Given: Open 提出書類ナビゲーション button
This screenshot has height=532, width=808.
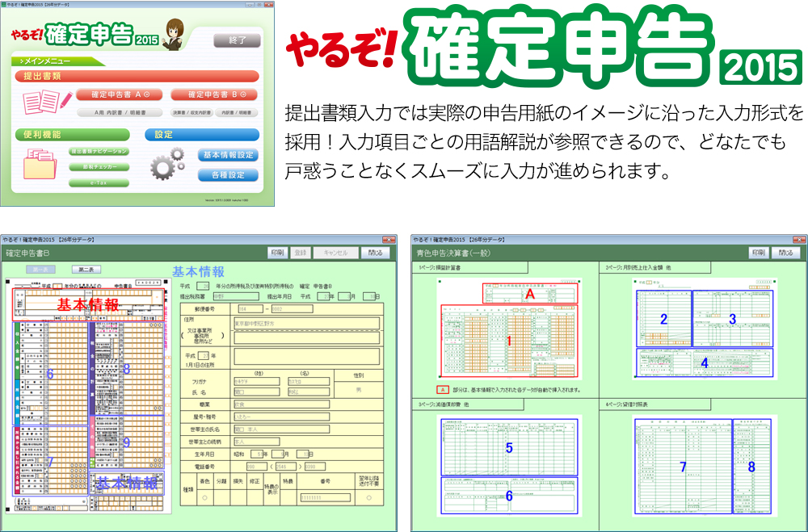Looking at the screenshot, I should 99,152.
